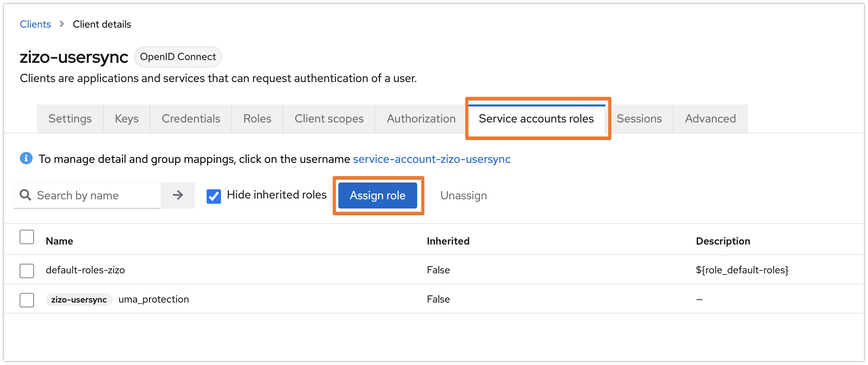This screenshot has height=365, width=868.
Task: Click the Unassign button
Action: [464, 195]
